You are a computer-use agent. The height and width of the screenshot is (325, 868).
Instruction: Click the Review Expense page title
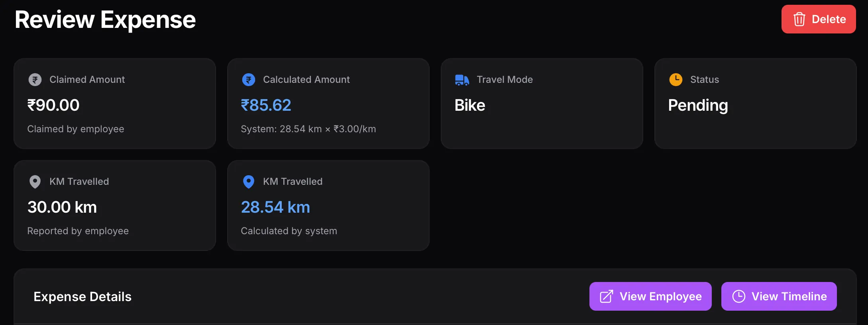click(x=105, y=19)
